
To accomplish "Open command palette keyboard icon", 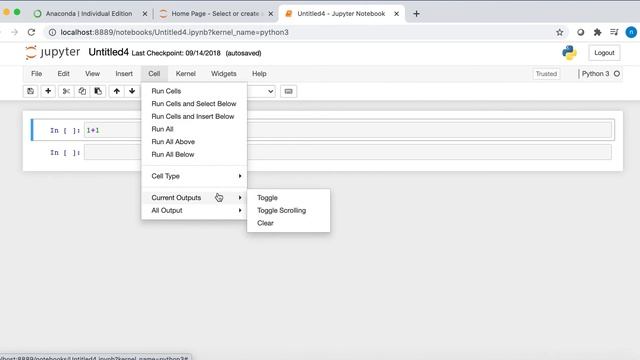I will [289, 91].
